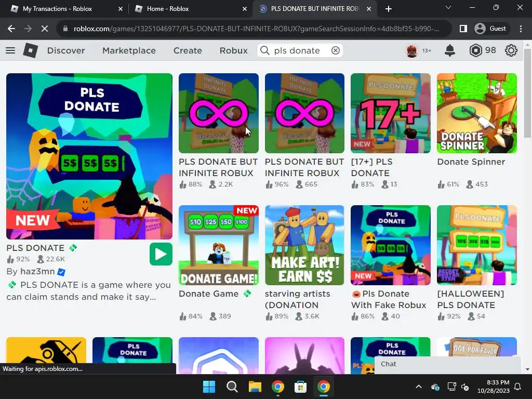532x399 pixels.
Task: Show hidden system tray icons
Action: [x=419, y=387]
